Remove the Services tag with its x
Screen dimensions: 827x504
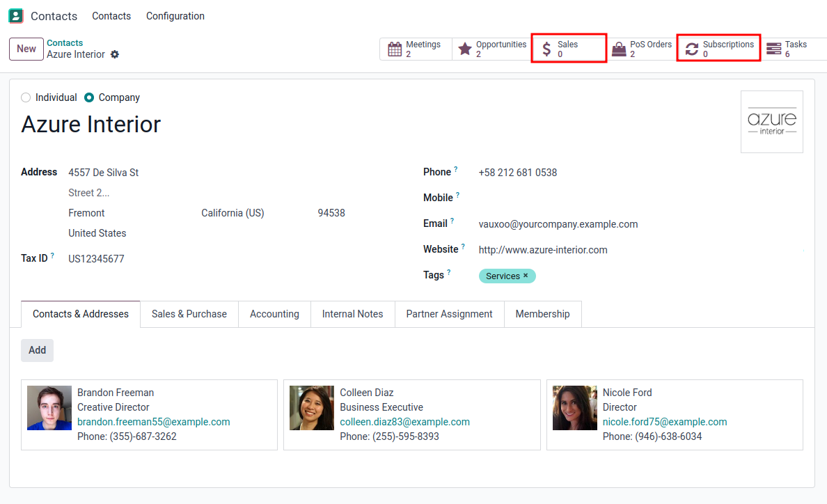pyautogui.click(x=526, y=275)
